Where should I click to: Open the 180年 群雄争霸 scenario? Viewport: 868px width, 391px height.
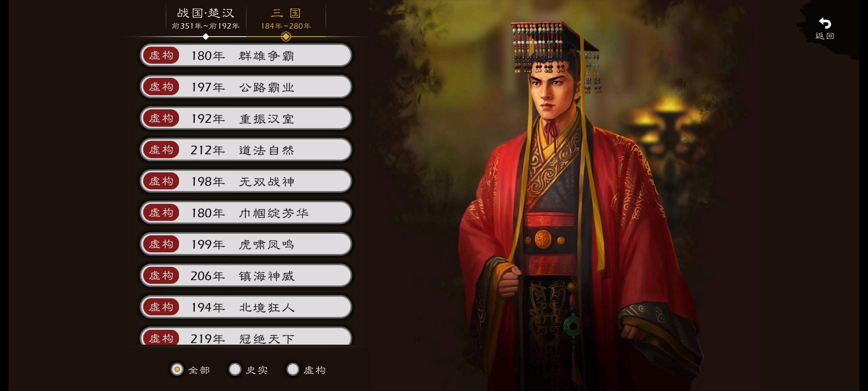pyautogui.click(x=246, y=55)
